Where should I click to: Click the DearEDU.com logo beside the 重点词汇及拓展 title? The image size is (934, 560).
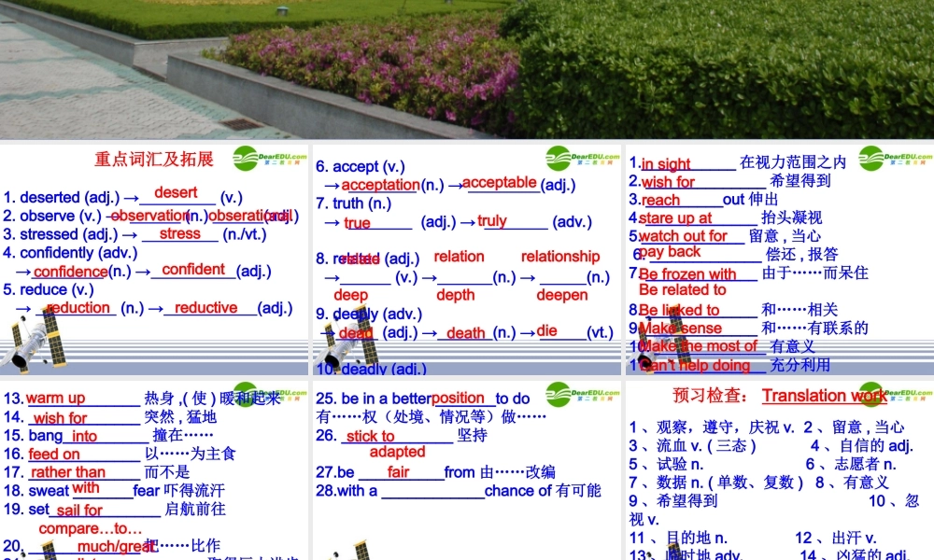270,158
